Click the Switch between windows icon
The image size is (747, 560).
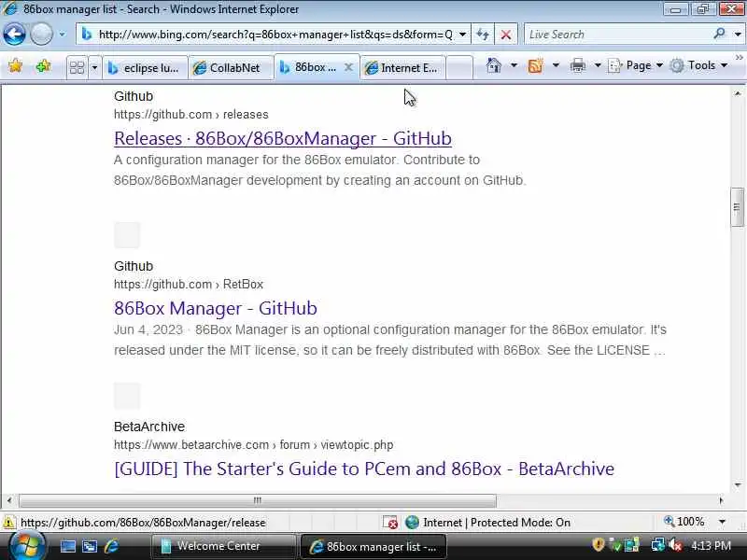[x=90, y=546]
